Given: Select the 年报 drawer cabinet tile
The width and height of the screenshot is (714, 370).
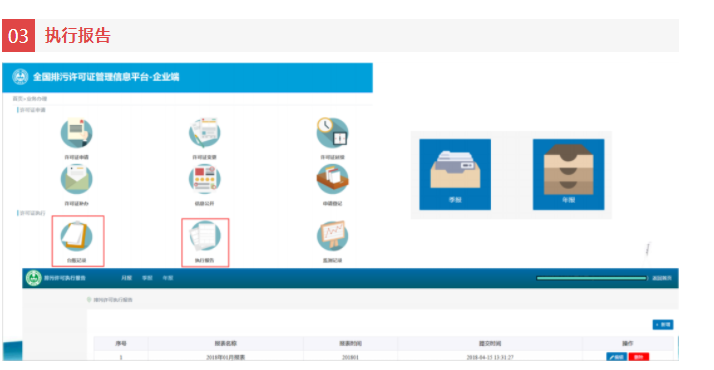Looking at the screenshot, I should 568,174.
